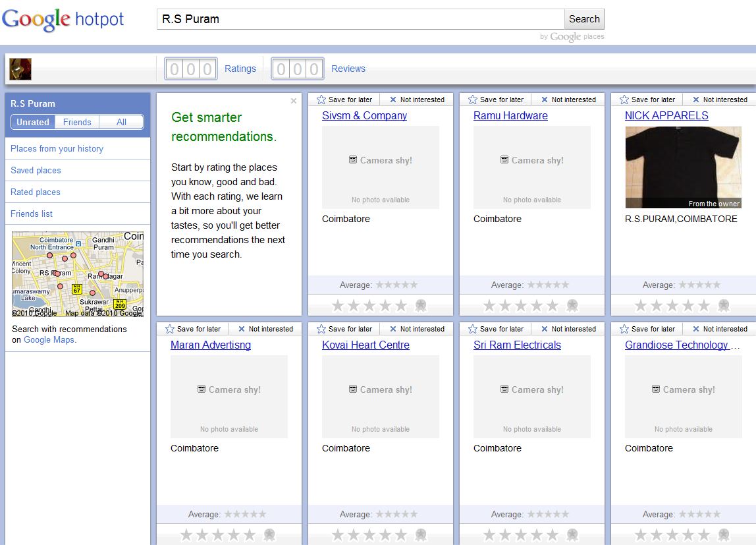Viewport: 756px width, 545px height.
Task: Switch to the Friends filter tab
Action: tap(77, 122)
